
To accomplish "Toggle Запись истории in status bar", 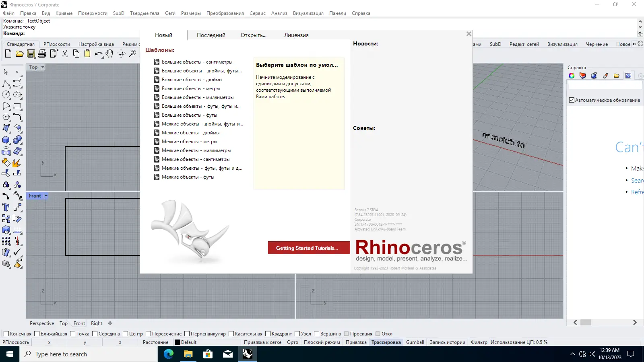I will tap(447, 342).
